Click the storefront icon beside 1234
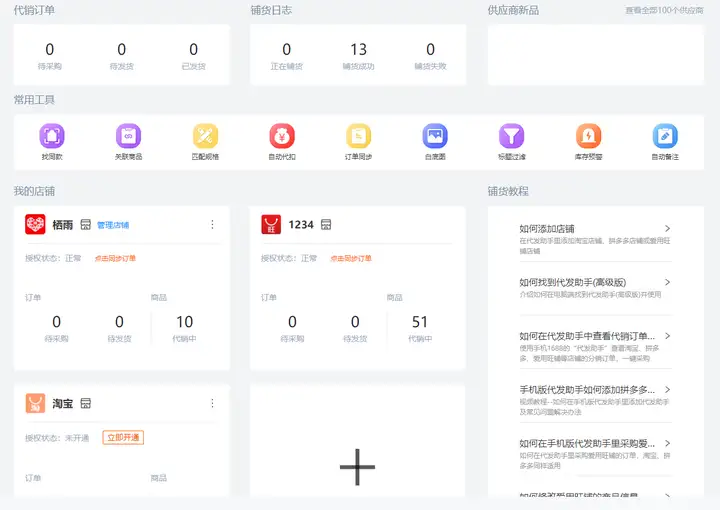The image size is (720, 510). [326, 224]
